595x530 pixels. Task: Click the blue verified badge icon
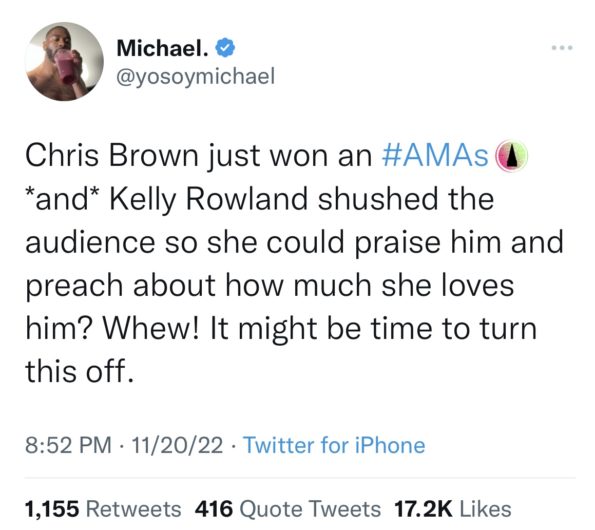coord(225,48)
